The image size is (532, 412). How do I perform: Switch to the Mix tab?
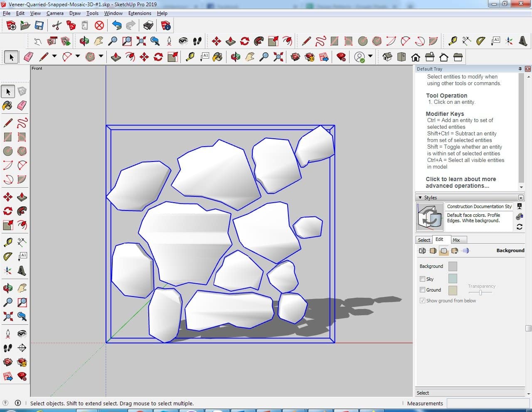[456, 240]
